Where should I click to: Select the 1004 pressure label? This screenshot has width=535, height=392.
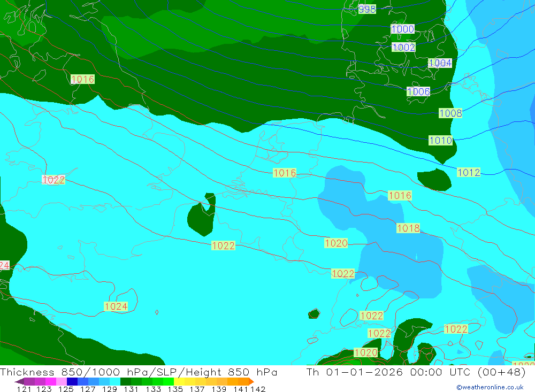440,63
